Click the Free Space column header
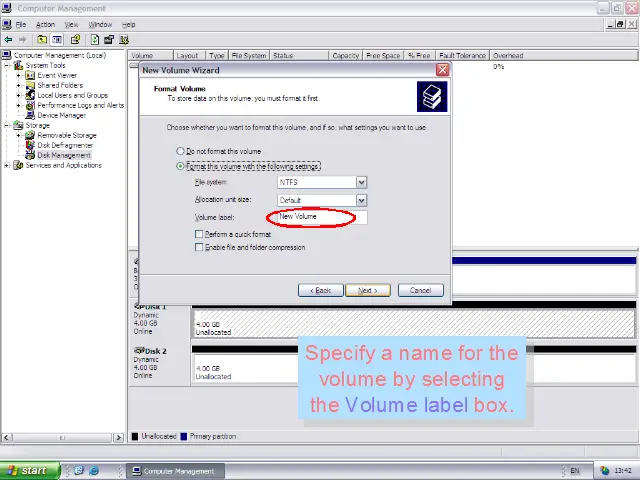This screenshot has height=480, width=640. click(x=383, y=56)
